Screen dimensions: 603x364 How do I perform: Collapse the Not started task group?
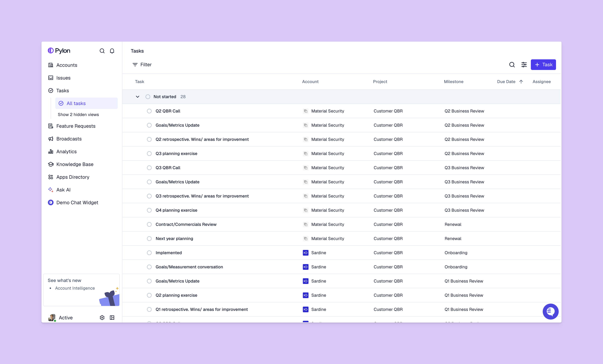138,97
